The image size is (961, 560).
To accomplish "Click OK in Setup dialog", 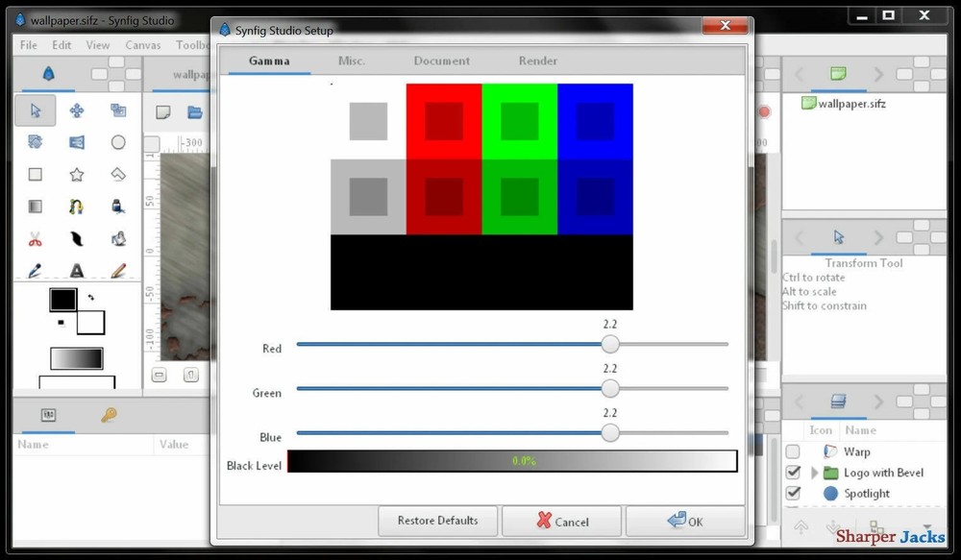I will (685, 521).
